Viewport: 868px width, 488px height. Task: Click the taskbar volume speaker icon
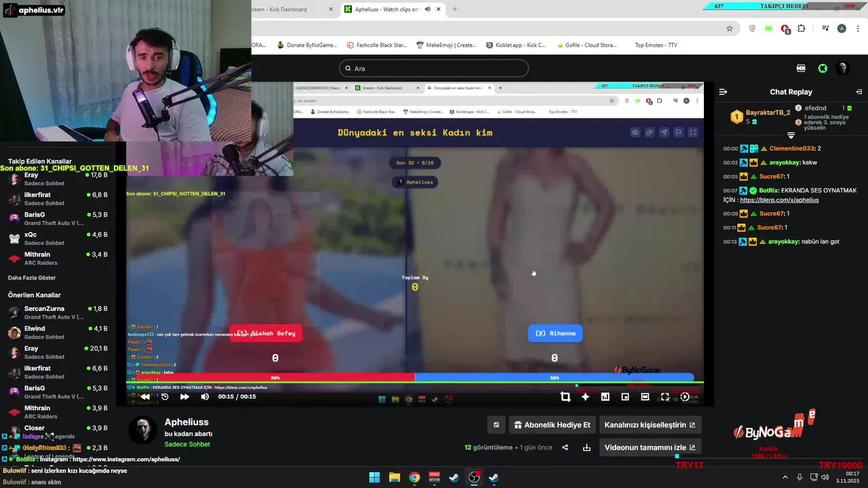(825, 477)
